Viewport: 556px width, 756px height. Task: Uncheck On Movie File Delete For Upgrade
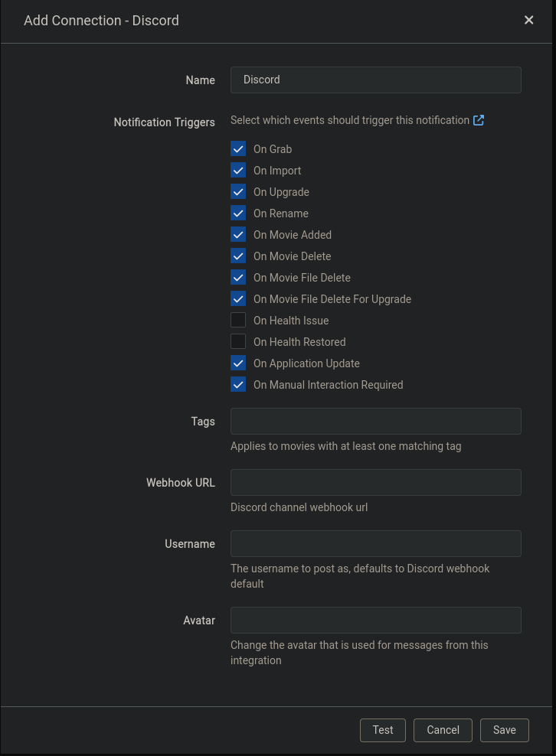(x=238, y=298)
